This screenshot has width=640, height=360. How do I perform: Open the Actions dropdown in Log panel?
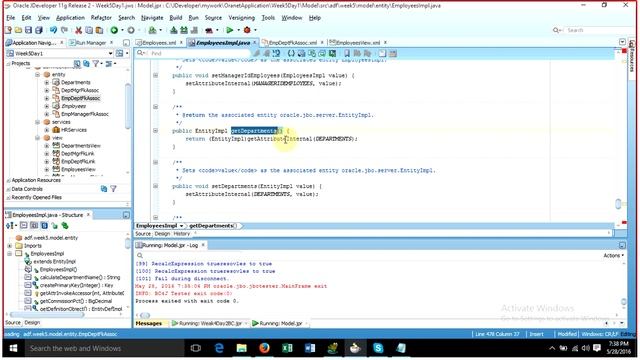[x=613, y=256]
